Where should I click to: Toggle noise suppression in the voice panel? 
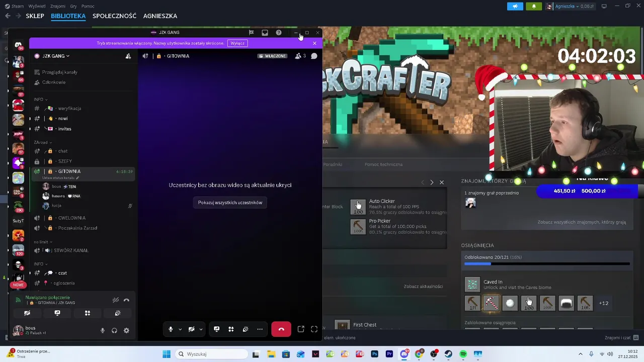pos(116,300)
